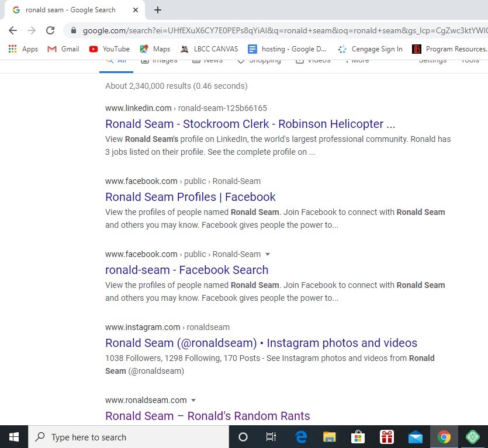Screen dimensions: 488x448
Task: Open File Explorer from the taskbar
Action: (330, 437)
